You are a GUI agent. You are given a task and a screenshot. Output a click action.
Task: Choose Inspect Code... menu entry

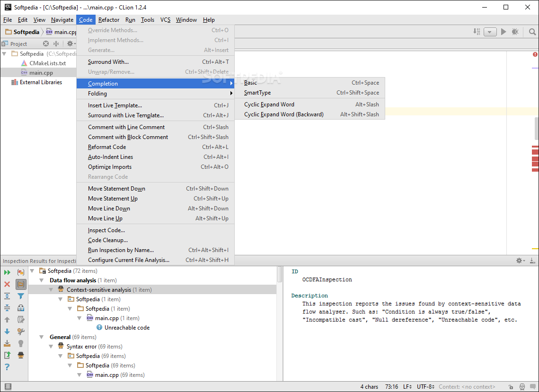[155, 230]
